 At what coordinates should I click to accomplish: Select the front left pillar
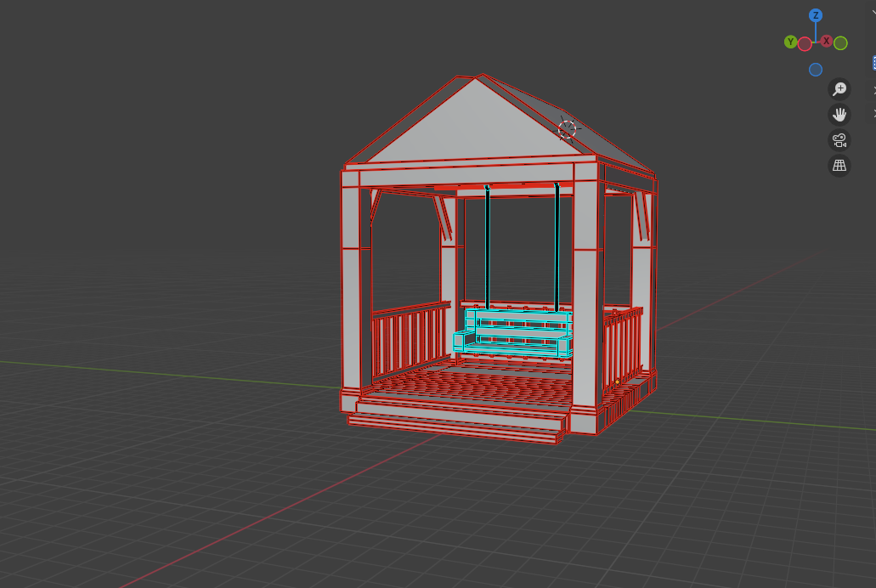(351, 291)
